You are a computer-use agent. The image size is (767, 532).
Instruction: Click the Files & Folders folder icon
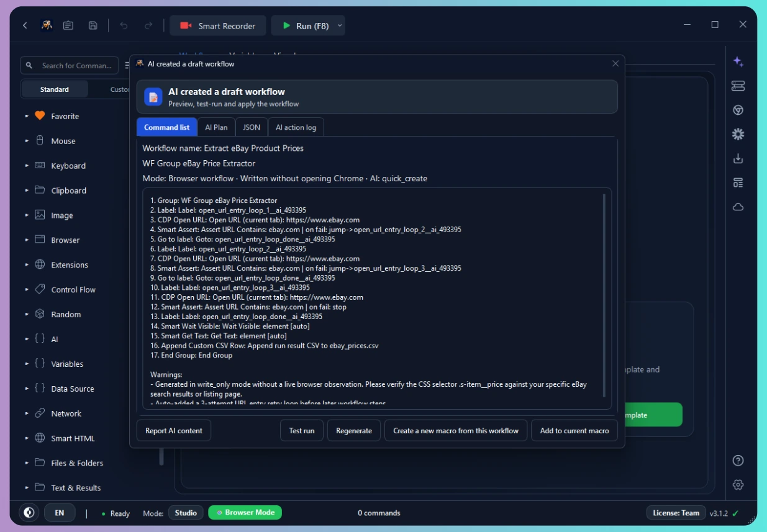point(40,463)
